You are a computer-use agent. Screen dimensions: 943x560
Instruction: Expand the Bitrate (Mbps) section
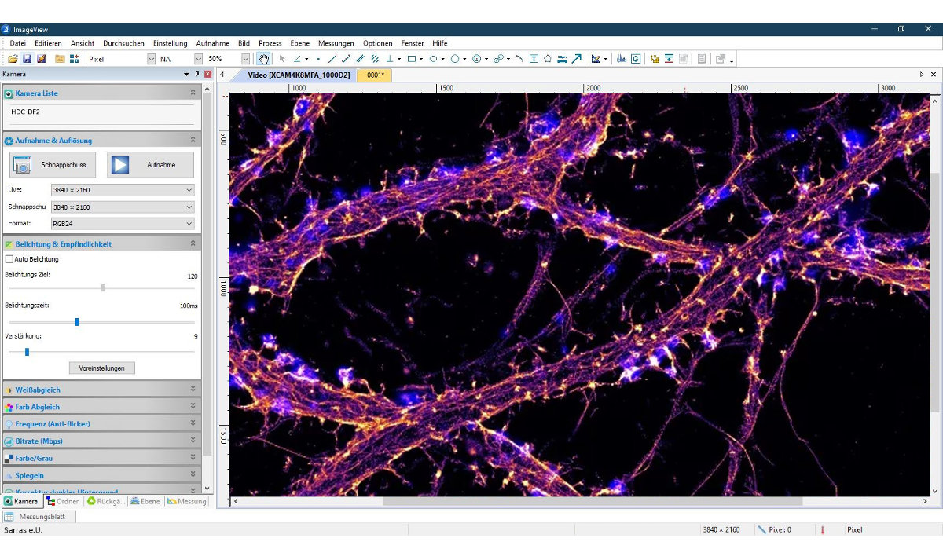(101, 441)
